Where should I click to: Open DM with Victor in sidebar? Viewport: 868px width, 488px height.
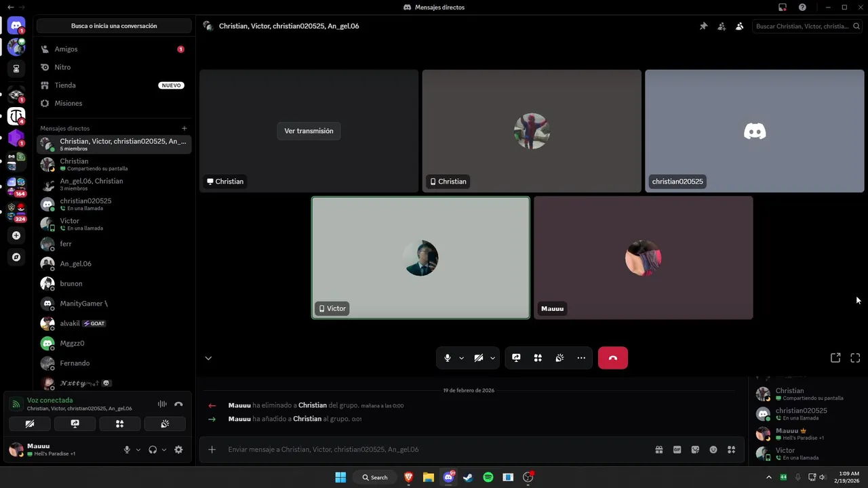[114, 224]
